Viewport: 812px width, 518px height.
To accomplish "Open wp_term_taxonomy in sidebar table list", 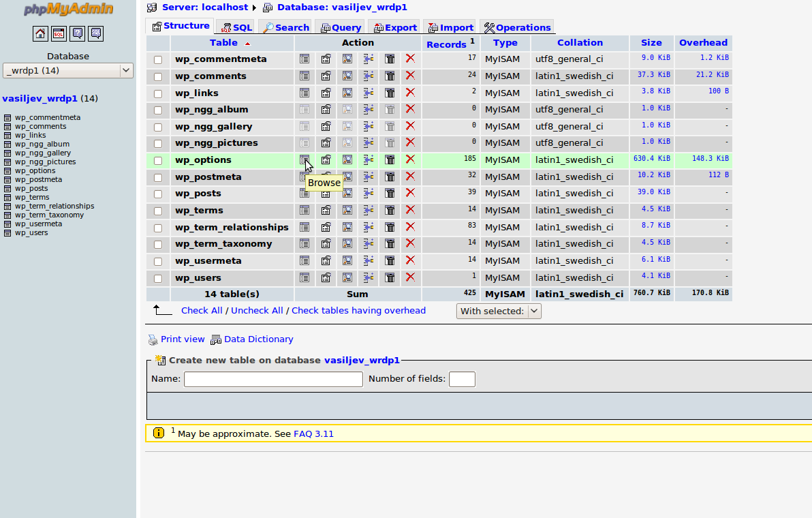I will (49, 215).
